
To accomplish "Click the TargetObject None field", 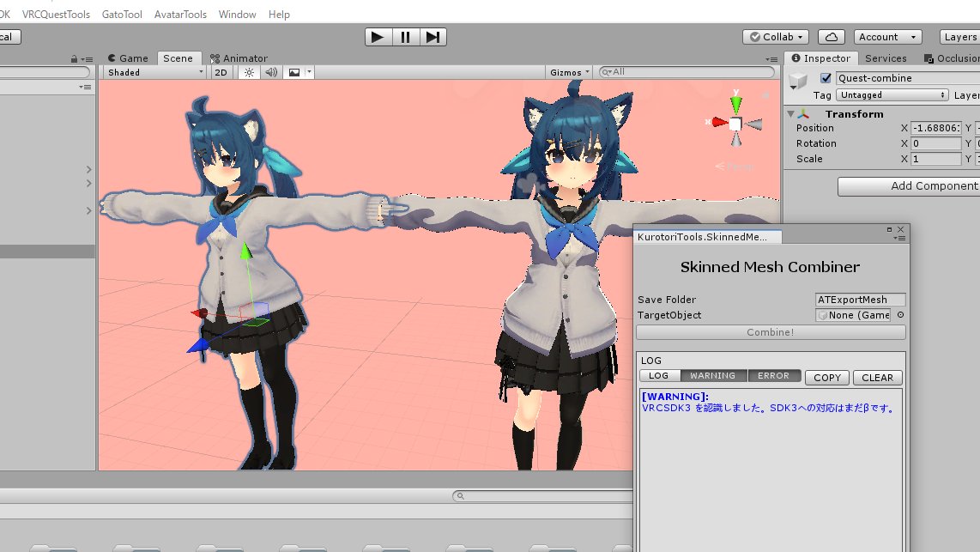I will (853, 316).
